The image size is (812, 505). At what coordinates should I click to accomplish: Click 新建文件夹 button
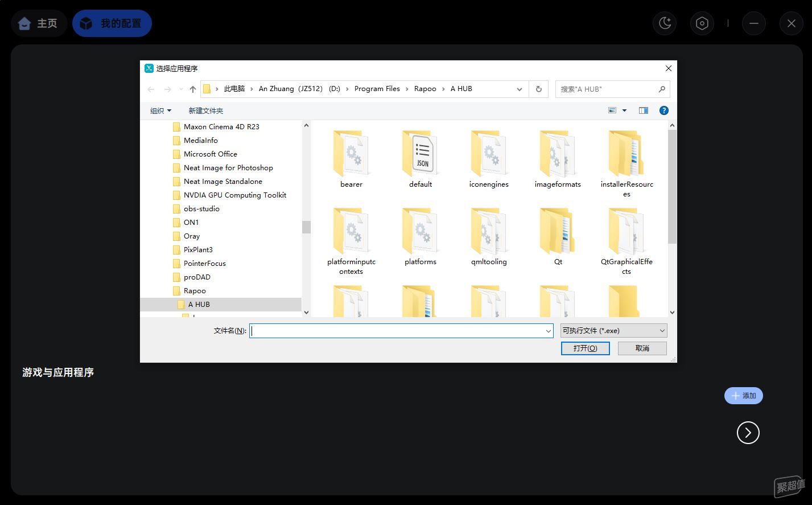point(206,110)
